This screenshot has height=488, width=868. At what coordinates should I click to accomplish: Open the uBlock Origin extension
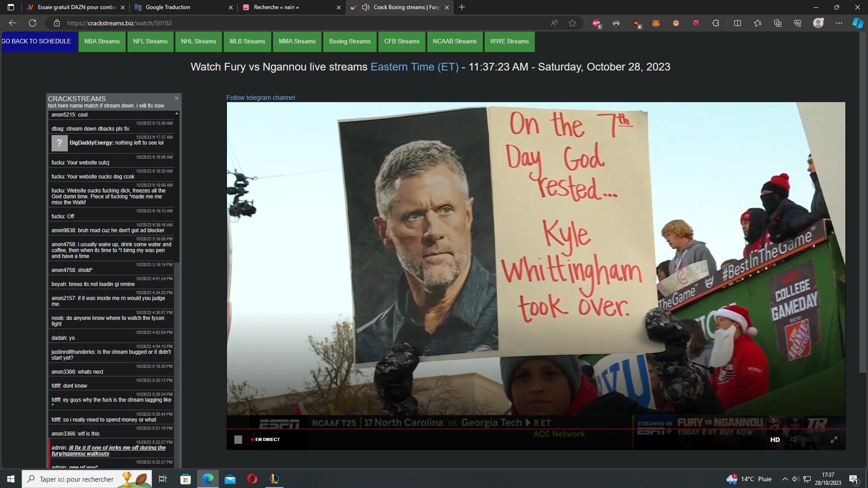tap(637, 23)
